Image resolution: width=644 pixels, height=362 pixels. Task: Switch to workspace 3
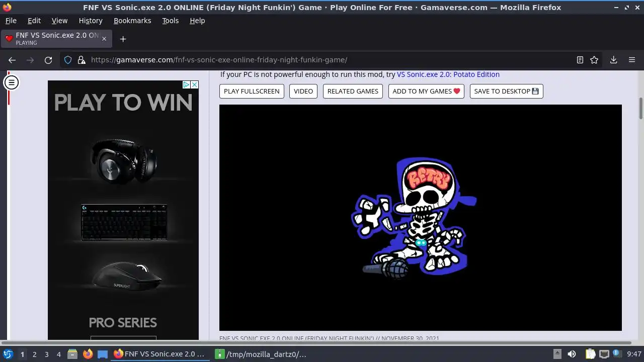click(x=46, y=354)
